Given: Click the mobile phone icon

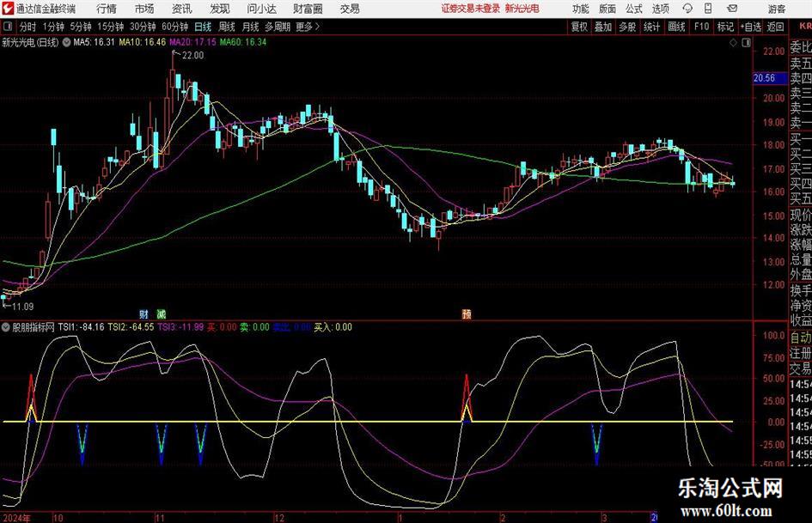Looking at the screenshot, I should (x=708, y=9).
